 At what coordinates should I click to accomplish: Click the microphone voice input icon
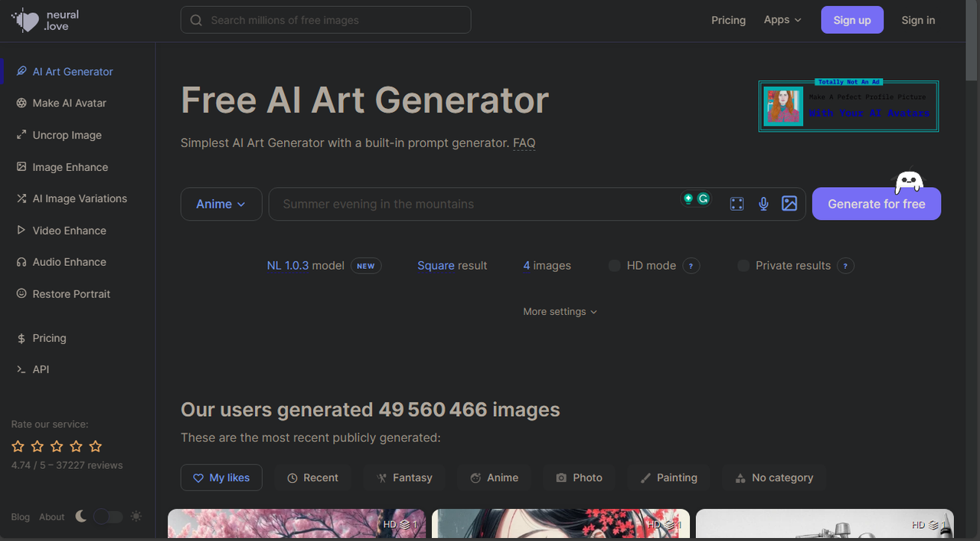point(763,204)
